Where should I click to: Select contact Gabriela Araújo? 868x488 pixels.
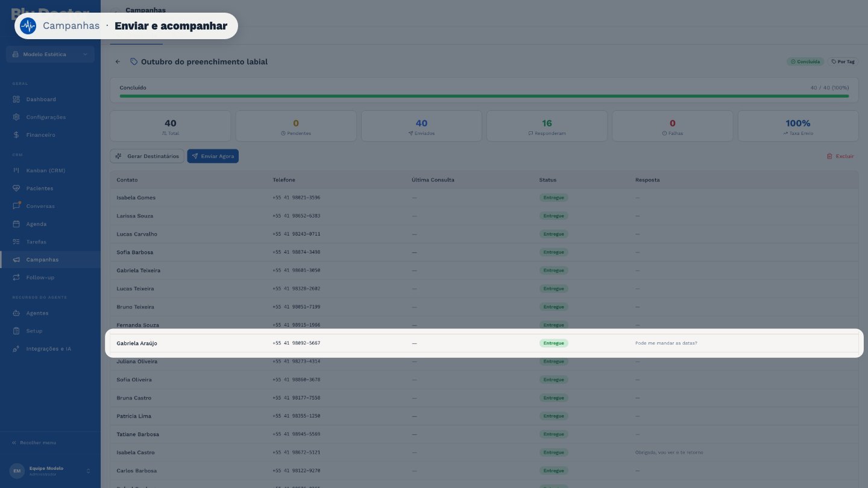[137, 343]
